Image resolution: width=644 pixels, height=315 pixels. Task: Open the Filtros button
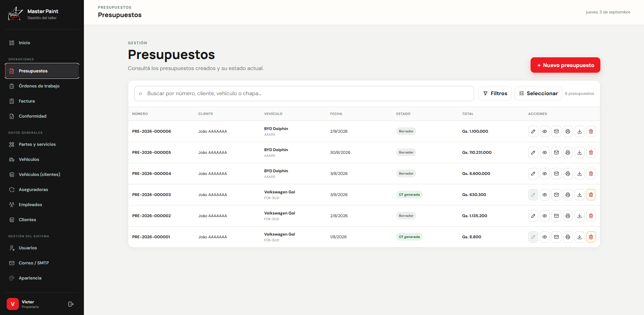pos(495,93)
